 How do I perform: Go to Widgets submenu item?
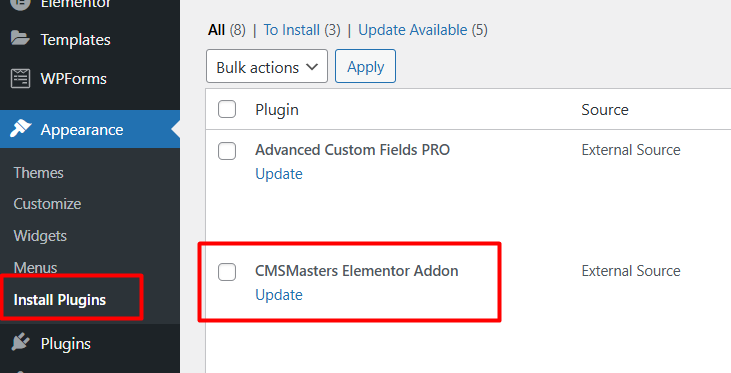point(40,236)
